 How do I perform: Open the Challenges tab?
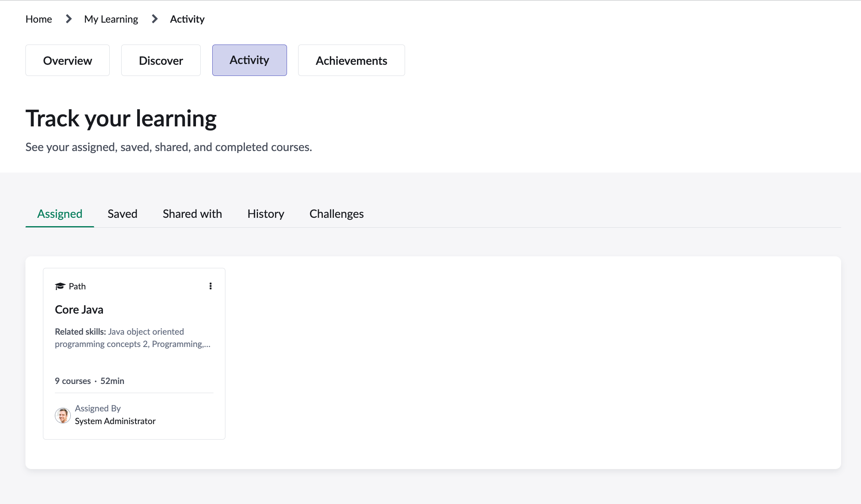[x=337, y=214]
